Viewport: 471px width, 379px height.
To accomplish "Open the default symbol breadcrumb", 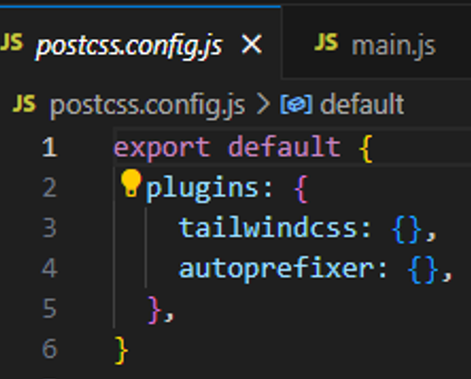I will pyautogui.click(x=362, y=104).
